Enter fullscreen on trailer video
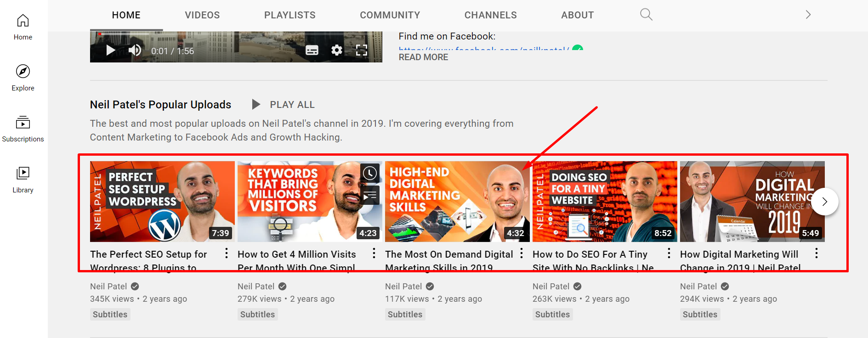Screen dimensions: 868x338 pyautogui.click(x=362, y=51)
